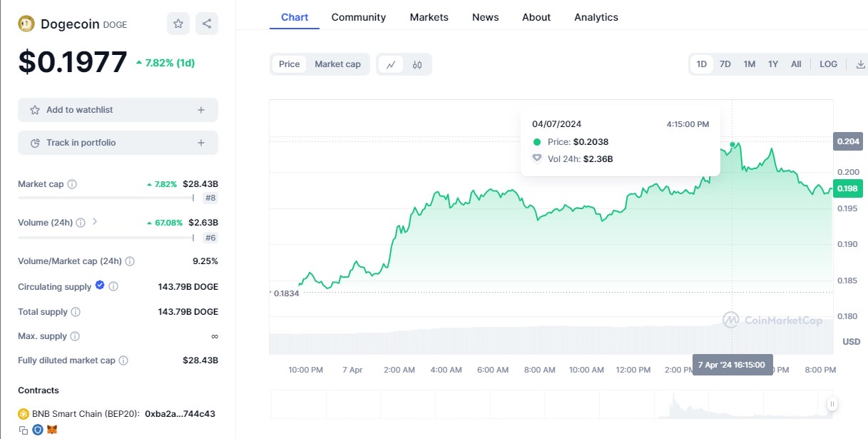Star Dogecoin with the header star button
The image size is (868, 439).
pos(178,24)
